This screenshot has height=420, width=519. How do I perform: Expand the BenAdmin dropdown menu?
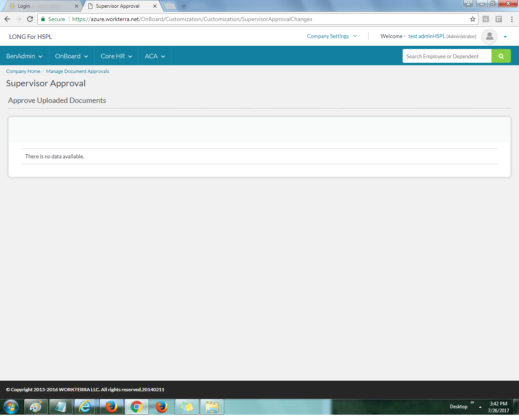[x=24, y=56]
